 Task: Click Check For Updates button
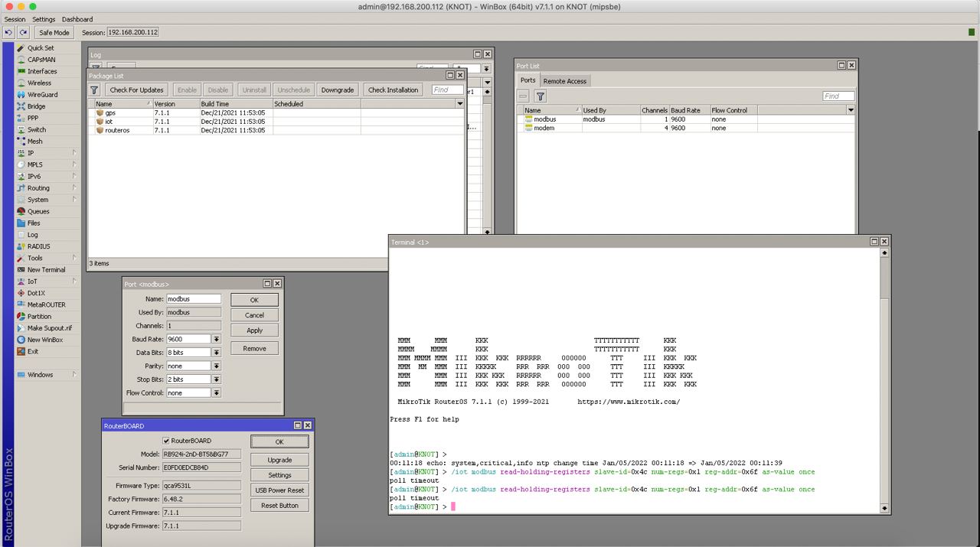coord(137,90)
